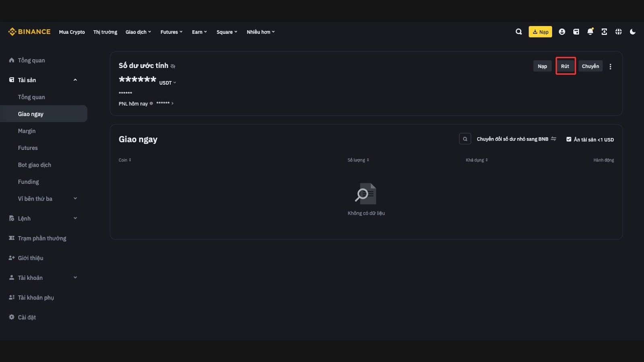Expand the Earn menu
This screenshot has width=644, height=362.
199,32
